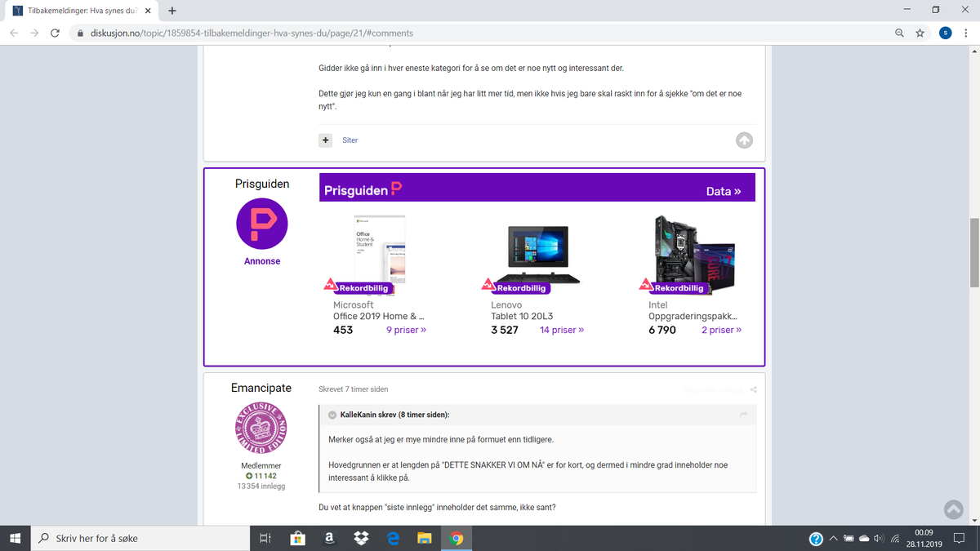Click the Rapporter innlegg link
This screenshot has width=980, height=551.
[x=714, y=389]
